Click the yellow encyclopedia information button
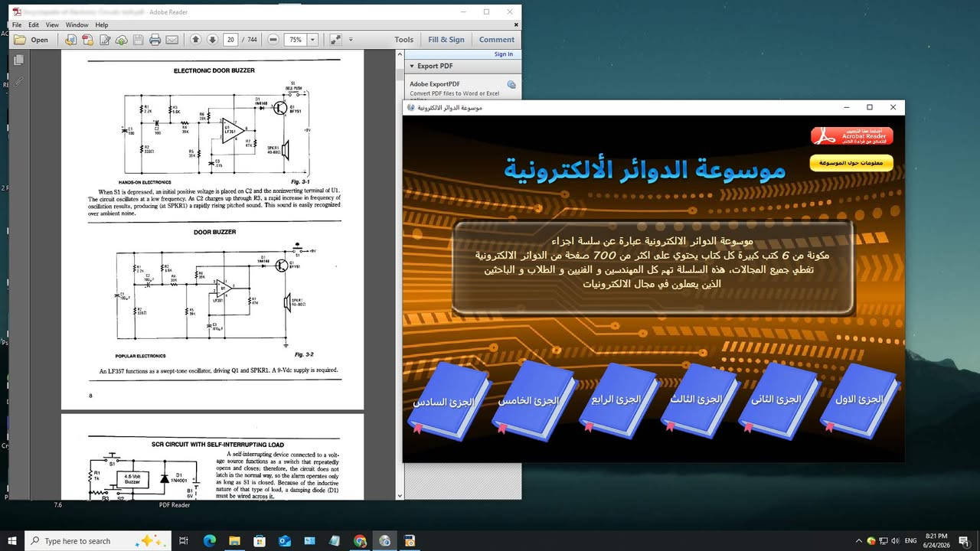980x551 pixels. [851, 163]
